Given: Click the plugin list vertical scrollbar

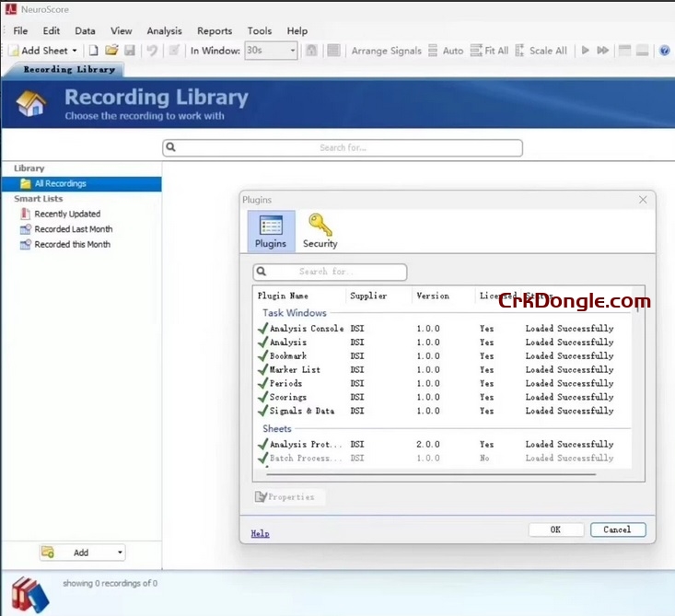Looking at the screenshot, I should tap(638, 303).
